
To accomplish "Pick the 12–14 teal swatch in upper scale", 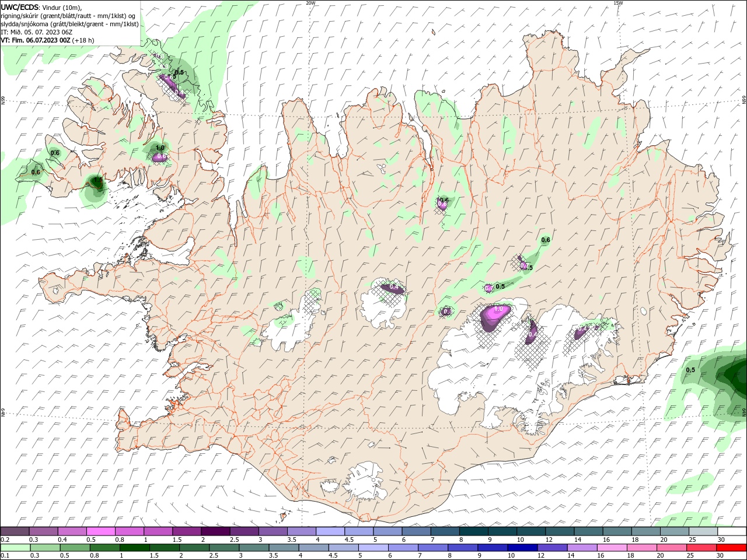I will point(560,531).
